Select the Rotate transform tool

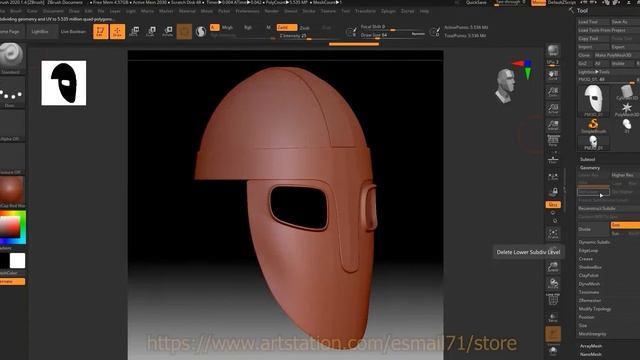(167, 31)
